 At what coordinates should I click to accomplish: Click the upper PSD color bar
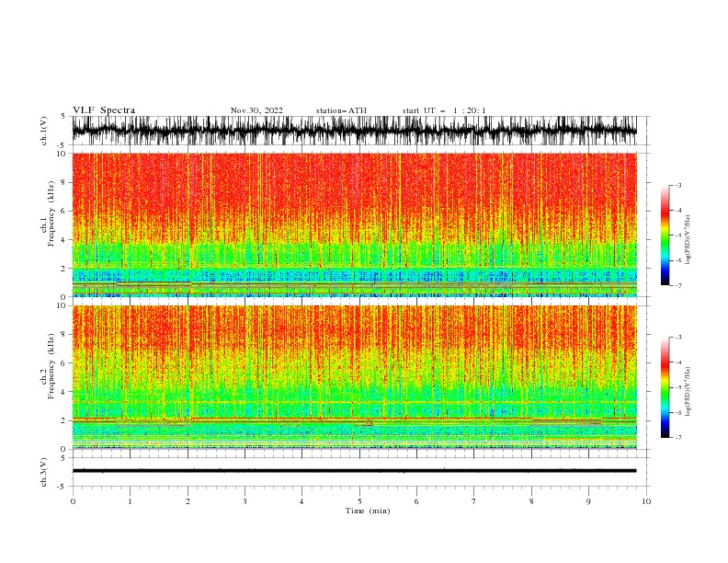(x=665, y=236)
